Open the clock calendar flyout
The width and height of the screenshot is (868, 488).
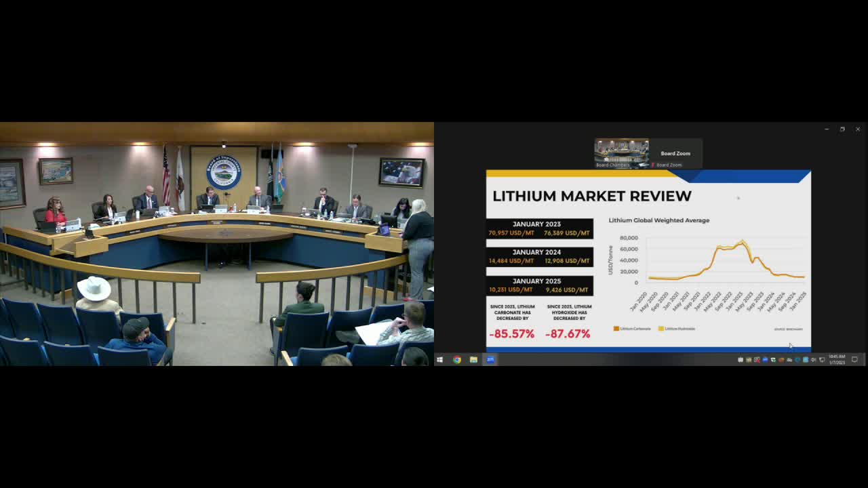pos(839,360)
